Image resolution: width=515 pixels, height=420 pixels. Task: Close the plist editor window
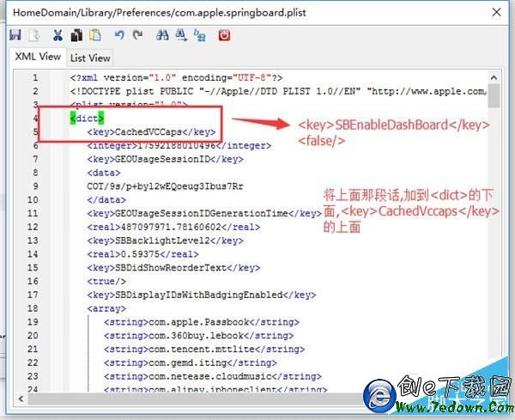pyautogui.click(x=497, y=13)
